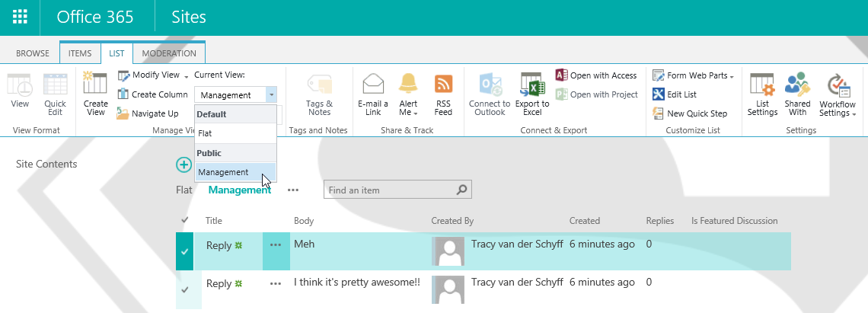Viewport: 868px width, 313px height.
Task: Deselect the checked 'Meh' reply row
Action: (184, 251)
